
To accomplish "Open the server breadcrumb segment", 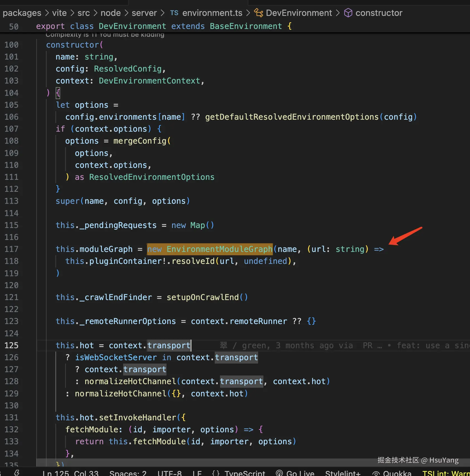I will [144, 13].
